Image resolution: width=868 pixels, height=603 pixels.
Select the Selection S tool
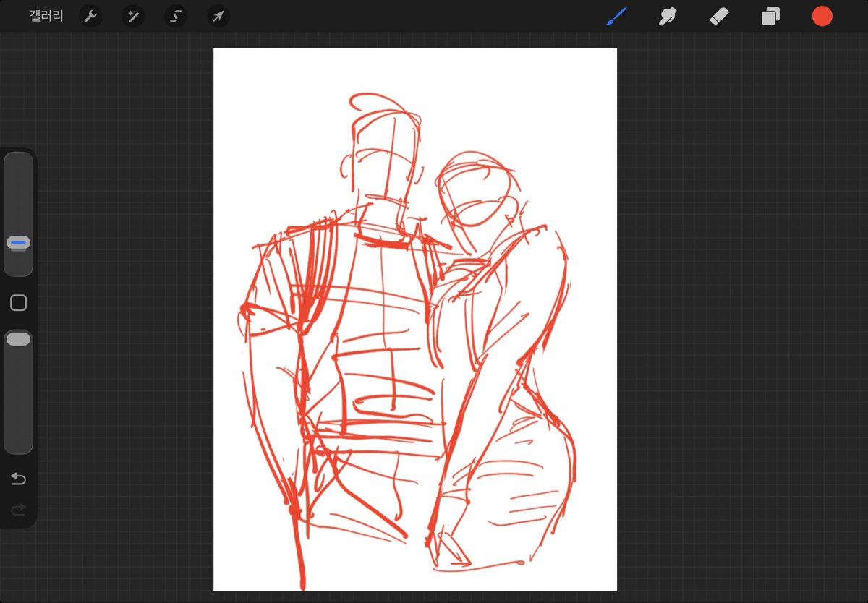[x=175, y=16]
